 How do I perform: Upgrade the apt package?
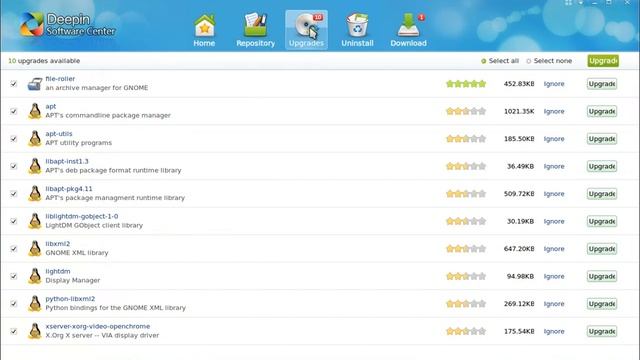pyautogui.click(x=602, y=111)
